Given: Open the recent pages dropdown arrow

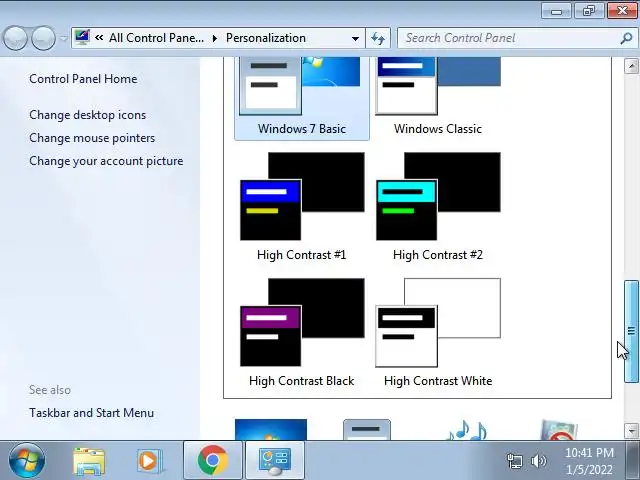Looking at the screenshot, I should (64, 38).
